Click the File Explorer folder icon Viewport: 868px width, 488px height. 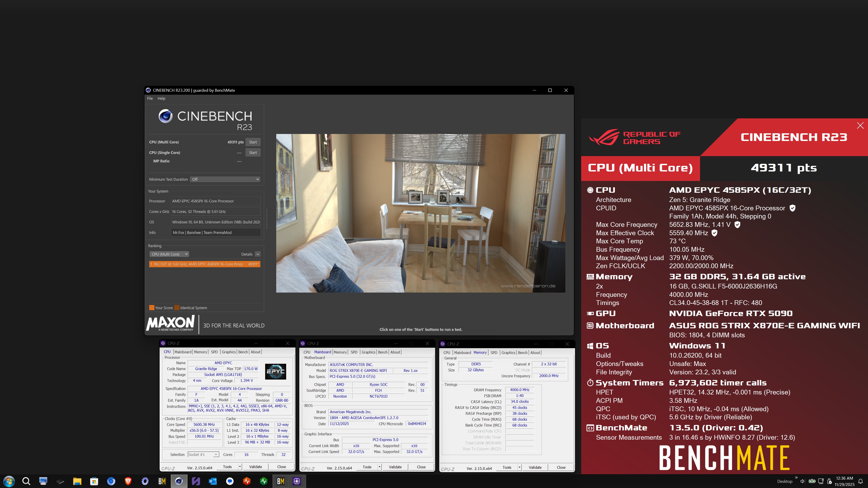[x=77, y=481]
